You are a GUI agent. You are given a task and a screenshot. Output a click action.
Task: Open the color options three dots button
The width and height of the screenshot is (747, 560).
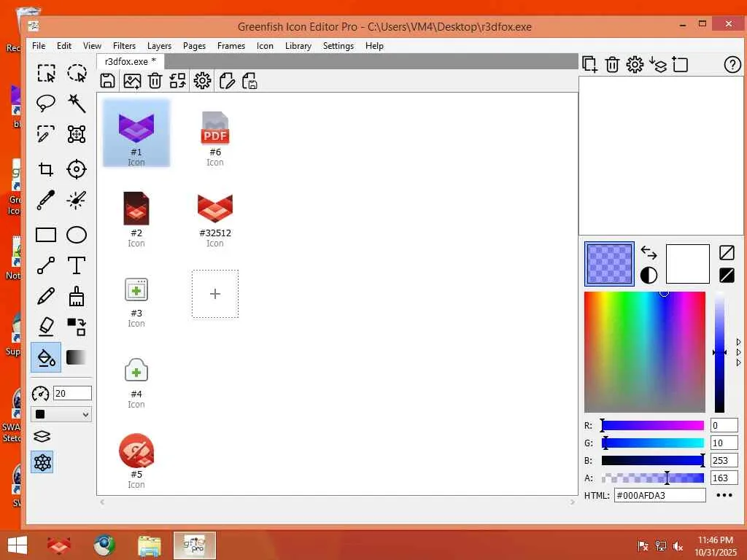coord(724,495)
